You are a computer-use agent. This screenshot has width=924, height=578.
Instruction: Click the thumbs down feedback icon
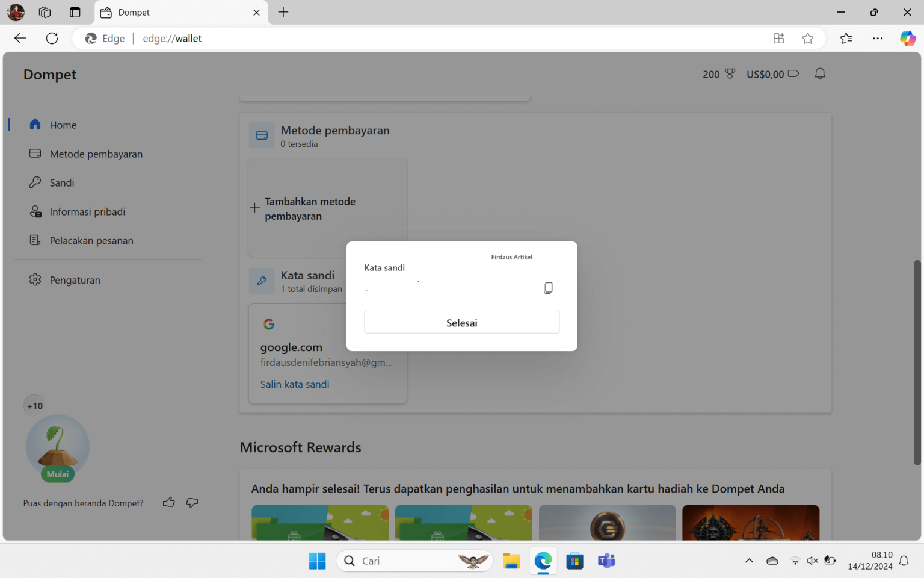pos(192,502)
